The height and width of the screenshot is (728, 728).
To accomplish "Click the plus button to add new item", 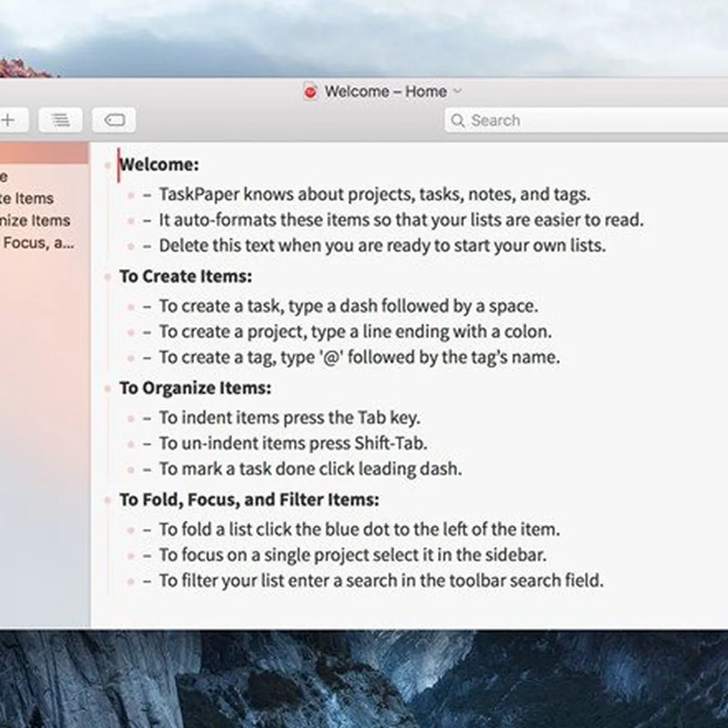I will (x=8, y=120).
